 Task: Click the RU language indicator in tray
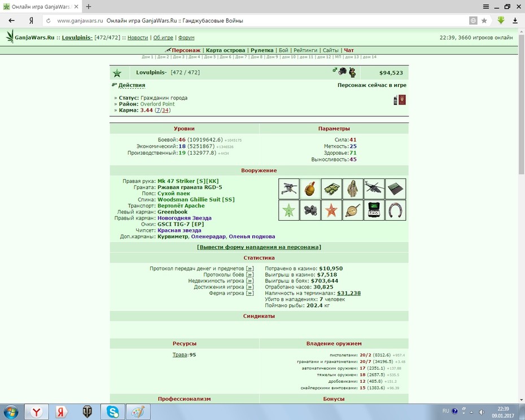click(x=445, y=411)
